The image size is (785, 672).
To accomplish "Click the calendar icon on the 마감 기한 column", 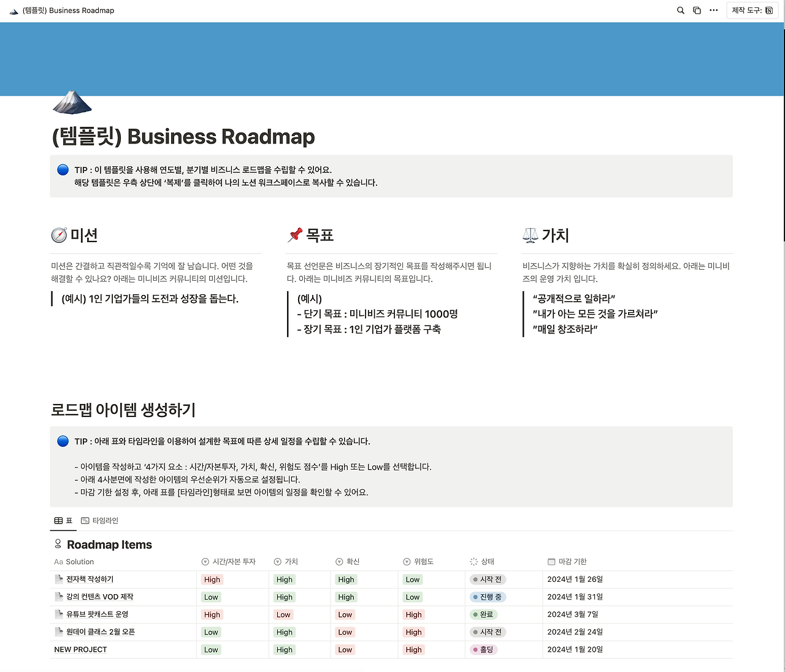I will tap(551, 562).
